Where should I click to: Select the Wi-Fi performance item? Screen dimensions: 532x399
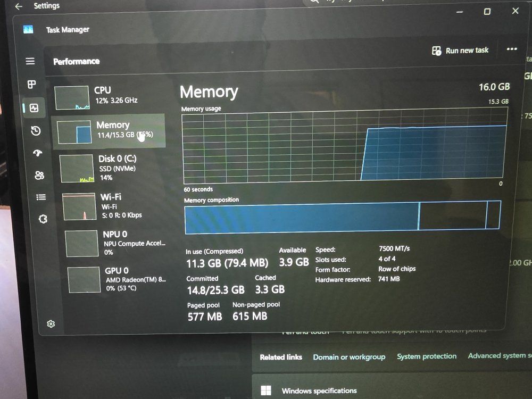click(x=114, y=206)
